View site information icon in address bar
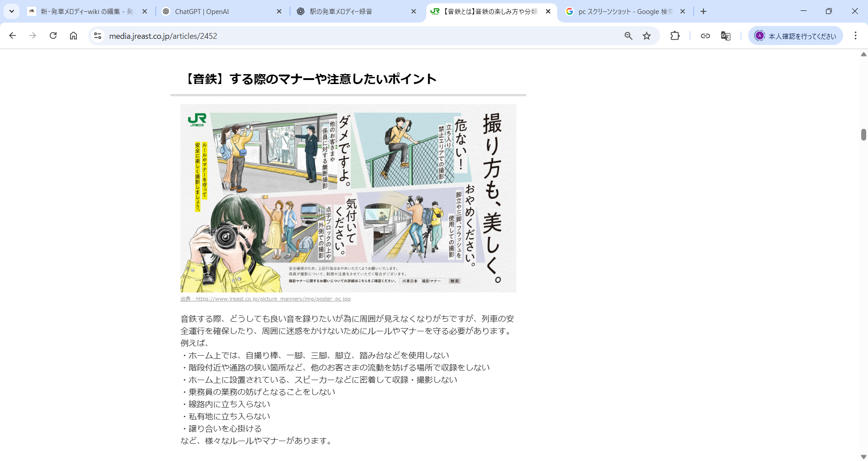The height and width of the screenshot is (461, 868). click(98, 36)
